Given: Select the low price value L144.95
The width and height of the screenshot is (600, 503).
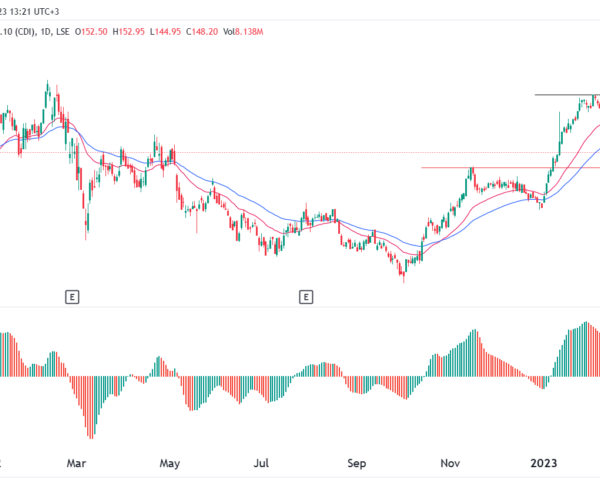Looking at the screenshot, I should [x=165, y=32].
